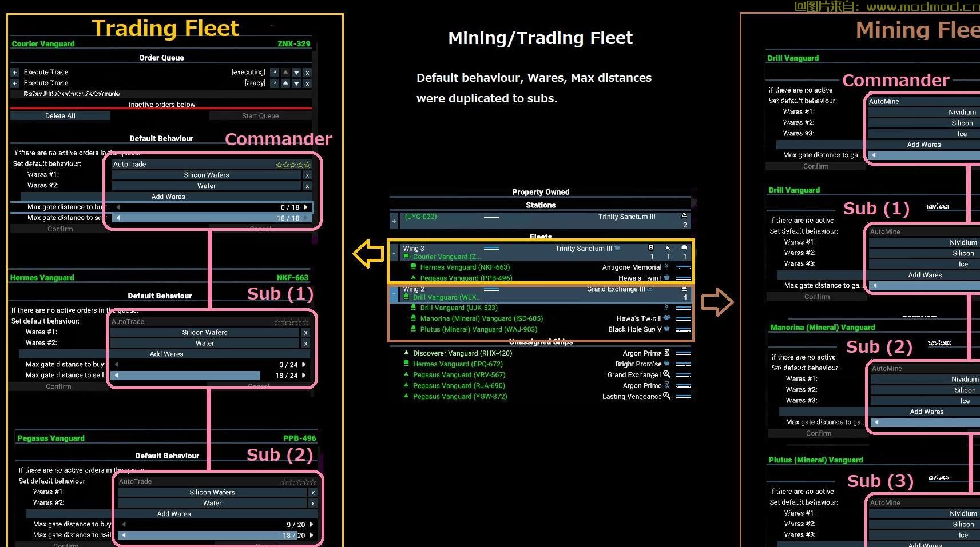Click Confirm under Courier Vanguard default behaviour

[60, 229]
